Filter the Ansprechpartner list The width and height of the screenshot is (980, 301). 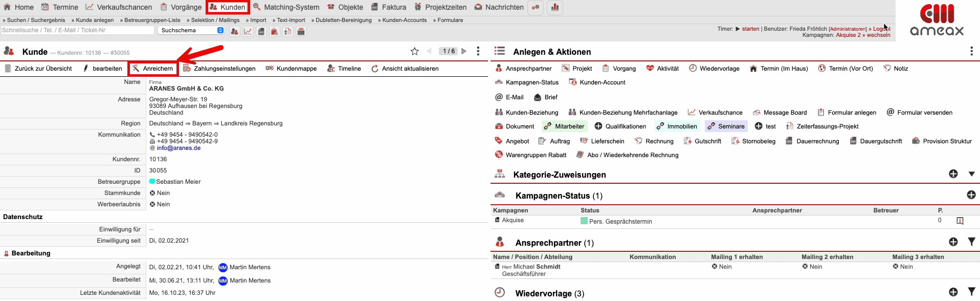pyautogui.click(x=971, y=242)
